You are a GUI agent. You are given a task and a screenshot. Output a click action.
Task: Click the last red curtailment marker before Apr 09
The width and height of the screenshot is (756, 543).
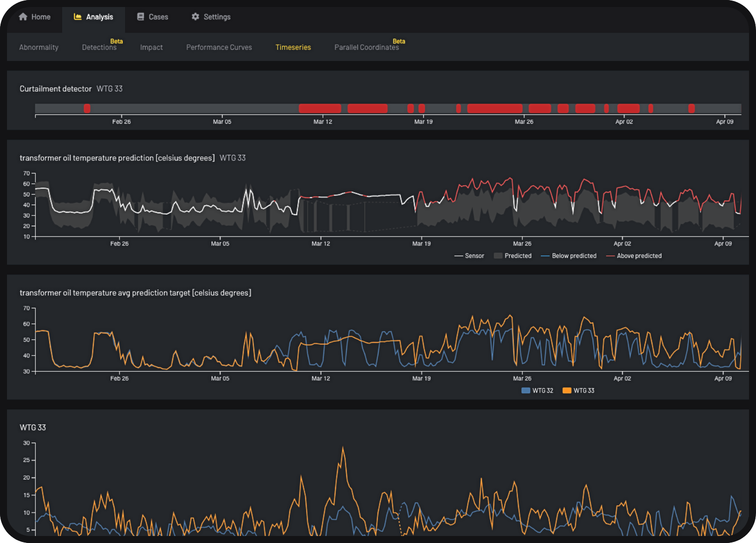click(692, 109)
